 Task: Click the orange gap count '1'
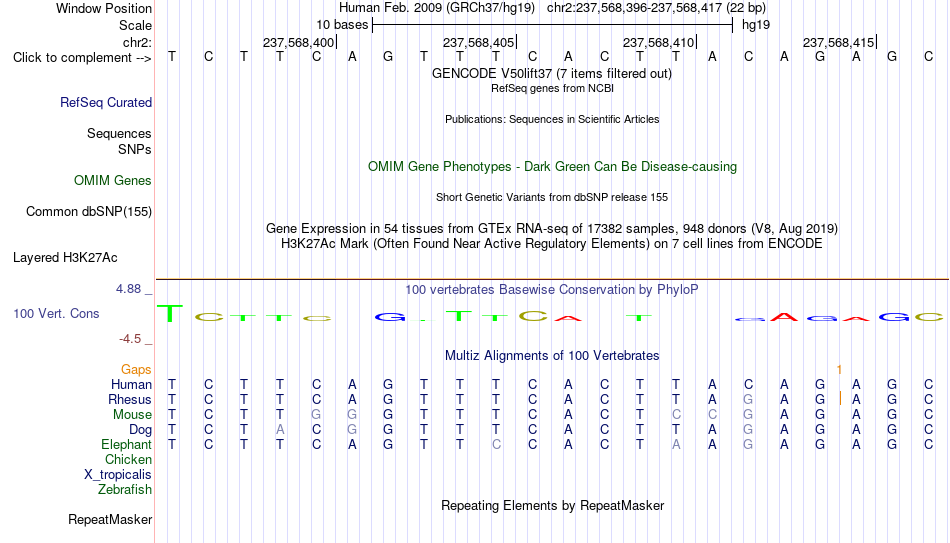(839, 370)
